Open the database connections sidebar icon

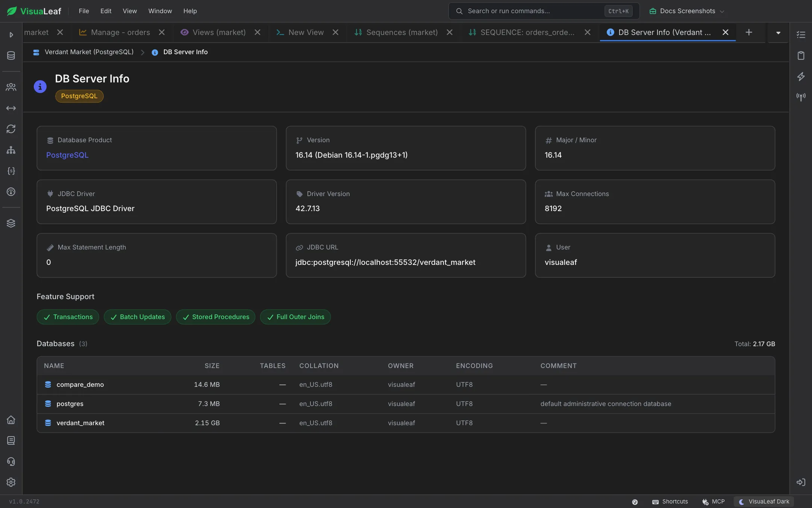tap(11, 56)
